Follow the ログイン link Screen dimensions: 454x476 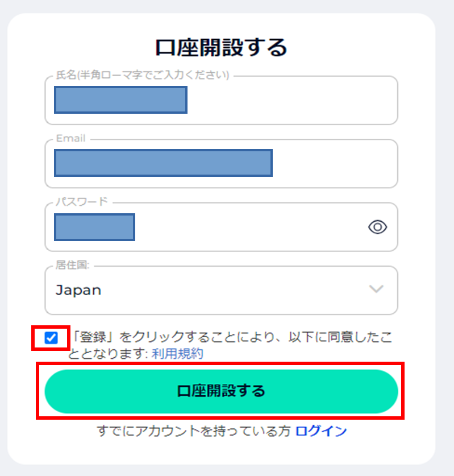click(321, 431)
